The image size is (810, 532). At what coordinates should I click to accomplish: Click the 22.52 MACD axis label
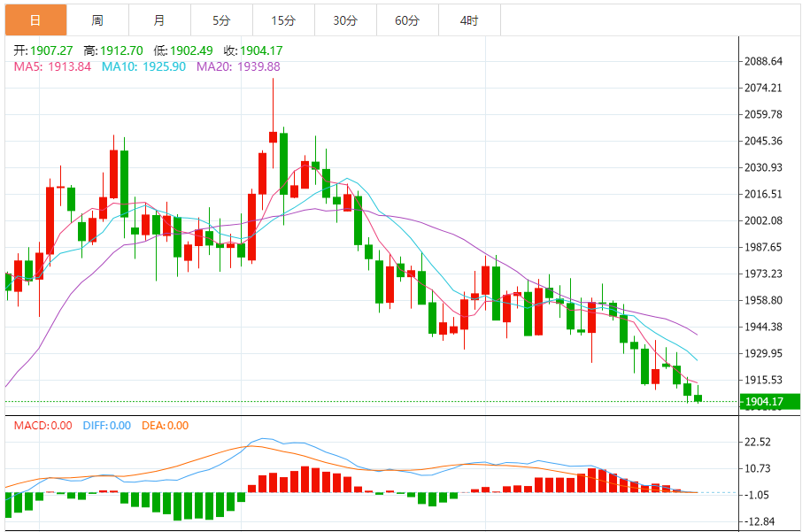point(758,442)
